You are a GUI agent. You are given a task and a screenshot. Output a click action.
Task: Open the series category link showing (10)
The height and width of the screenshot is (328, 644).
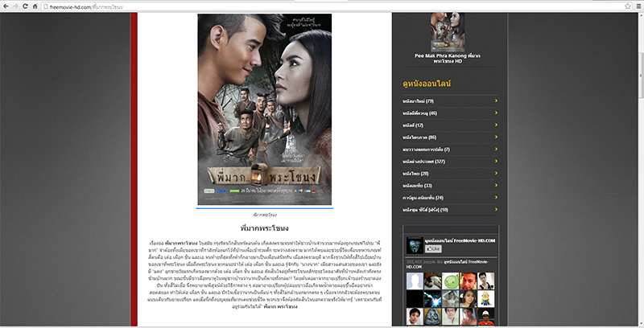coord(425,210)
